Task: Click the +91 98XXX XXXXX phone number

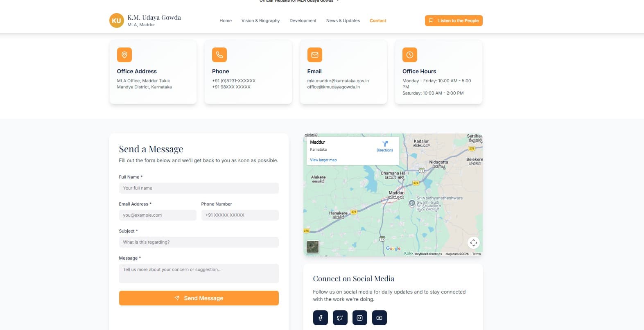Action: coord(231,87)
